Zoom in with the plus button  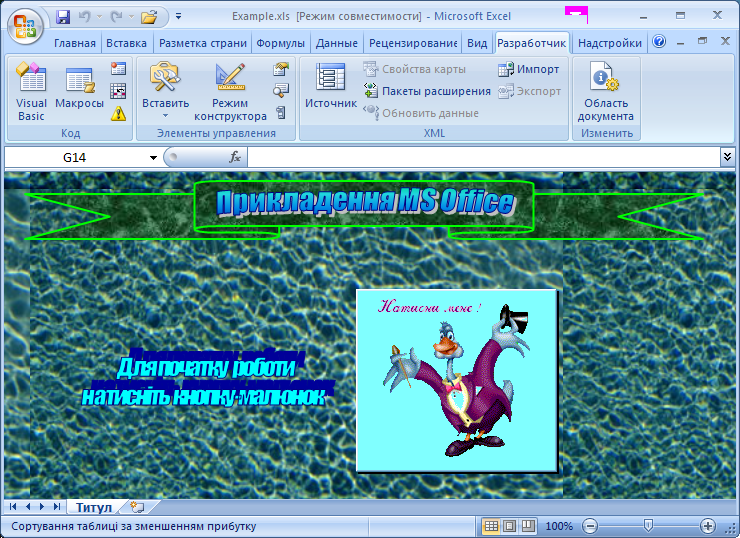pos(707,526)
